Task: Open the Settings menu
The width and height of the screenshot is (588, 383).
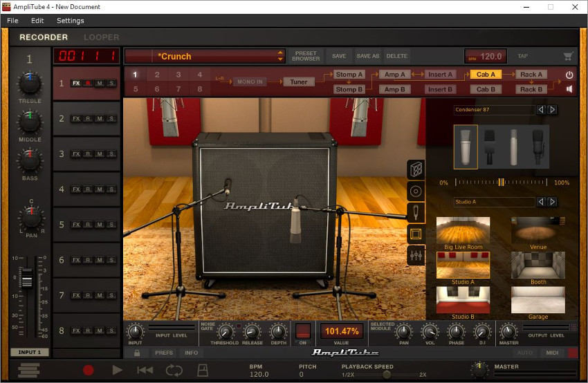Action: tap(70, 21)
